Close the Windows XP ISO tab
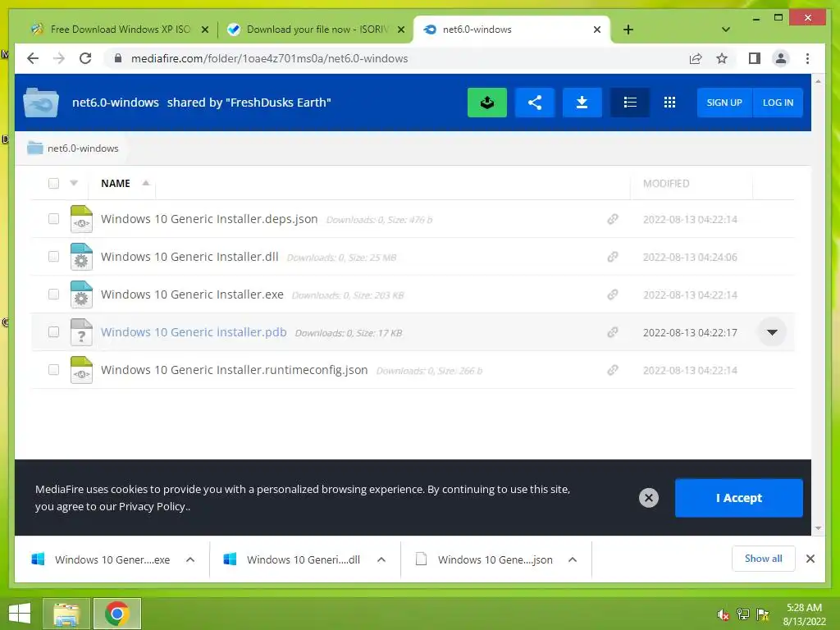Screen dimensions: 840x630 point(204,30)
